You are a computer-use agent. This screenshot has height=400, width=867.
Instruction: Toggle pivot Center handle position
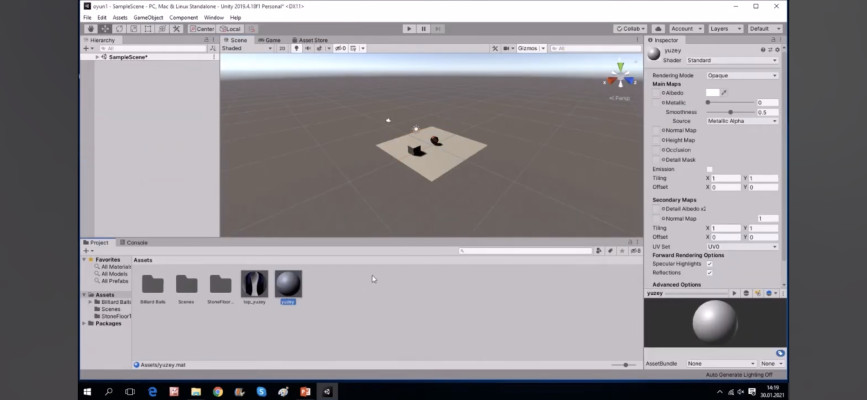[202, 29]
